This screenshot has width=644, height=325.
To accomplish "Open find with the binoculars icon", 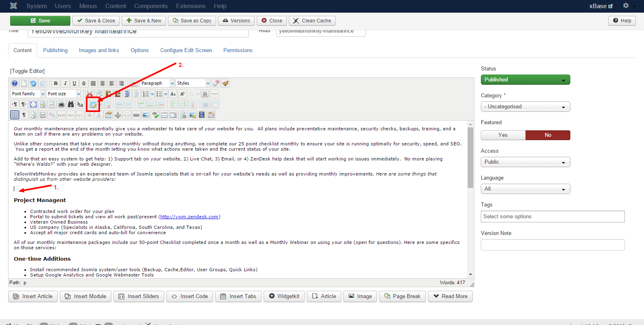I will [x=71, y=104].
